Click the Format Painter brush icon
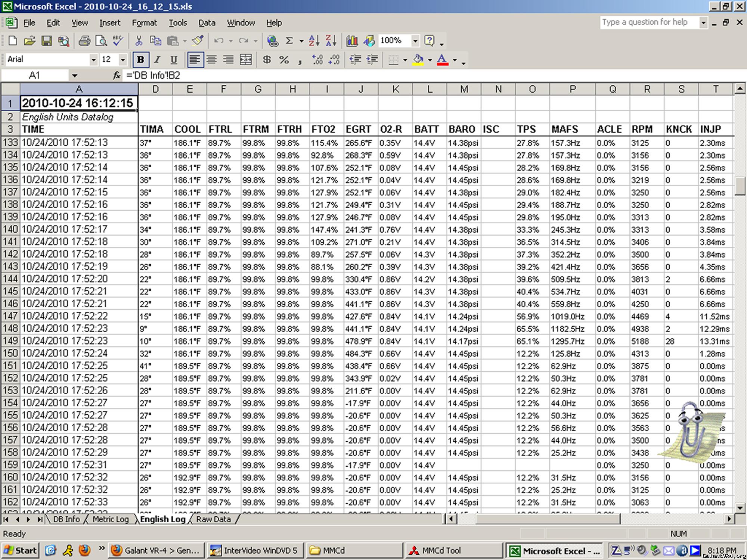Screen dimensions: 747x560 (198, 41)
